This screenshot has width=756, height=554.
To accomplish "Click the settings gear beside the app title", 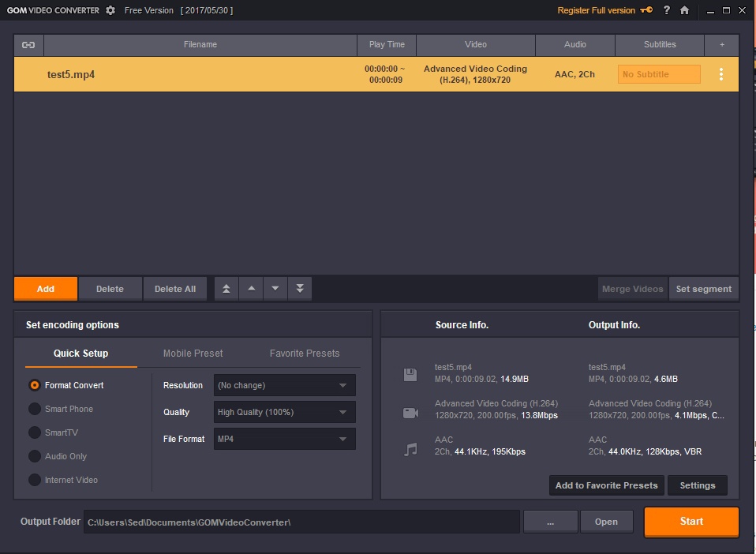I will pyautogui.click(x=110, y=10).
